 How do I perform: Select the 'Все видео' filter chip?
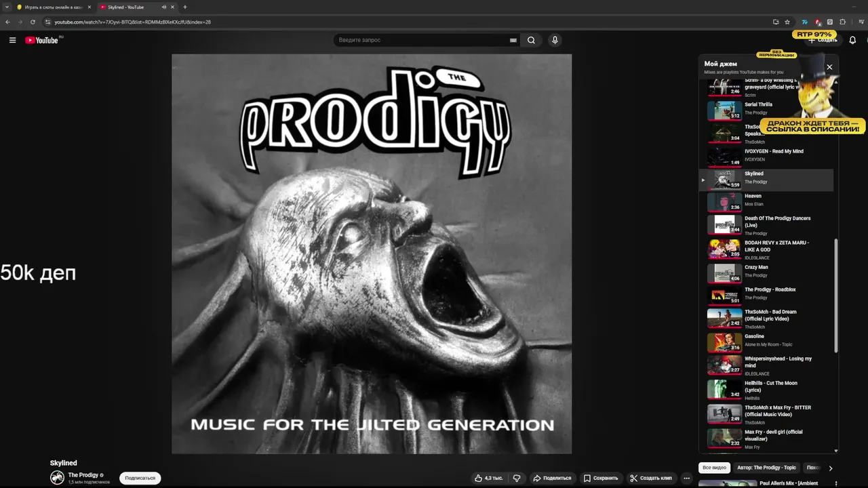(x=714, y=468)
